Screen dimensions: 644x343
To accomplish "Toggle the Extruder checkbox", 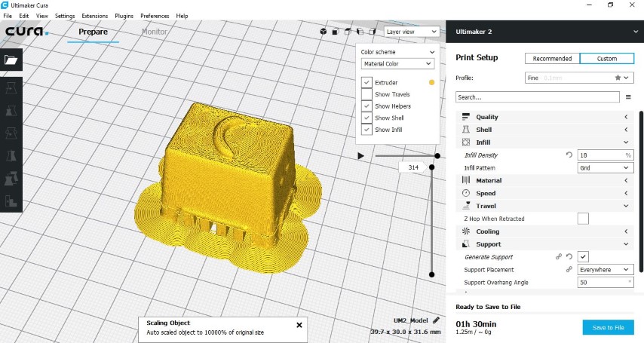I will (366, 82).
